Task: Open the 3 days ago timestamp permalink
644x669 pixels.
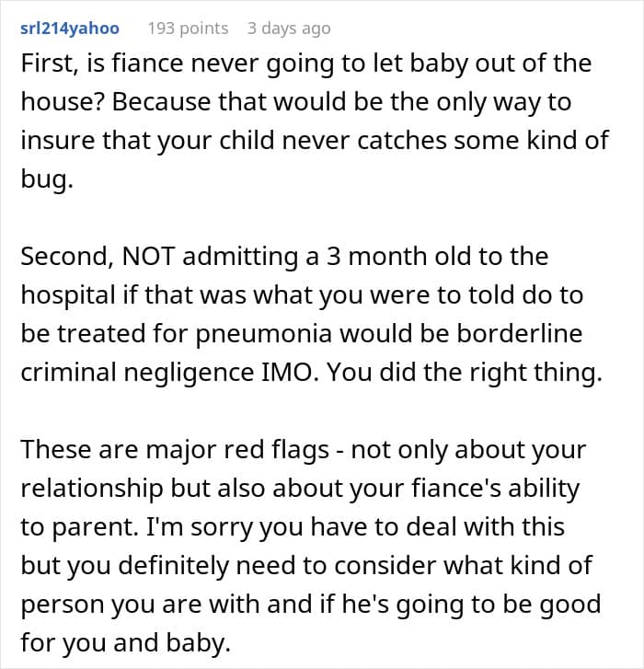Action: pos(289,29)
